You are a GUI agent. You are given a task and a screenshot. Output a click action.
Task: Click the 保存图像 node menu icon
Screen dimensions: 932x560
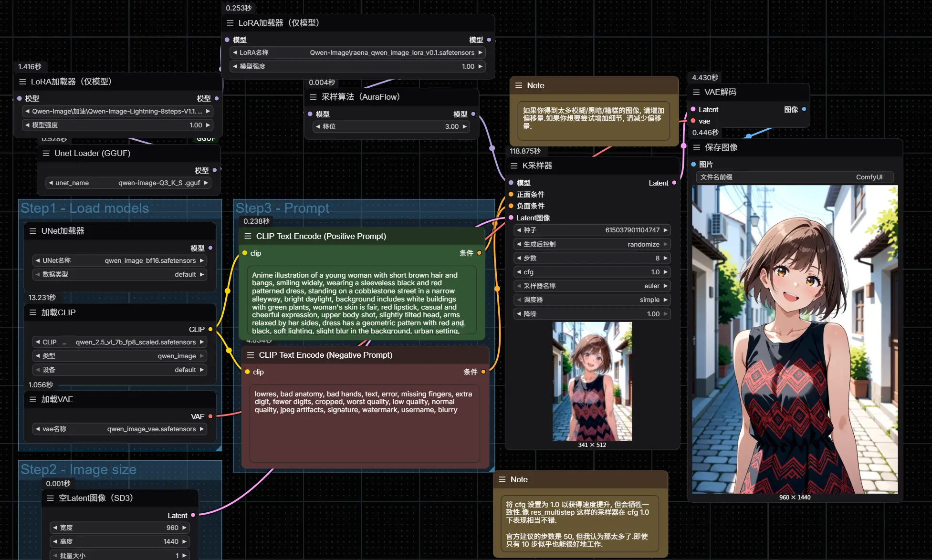(697, 147)
